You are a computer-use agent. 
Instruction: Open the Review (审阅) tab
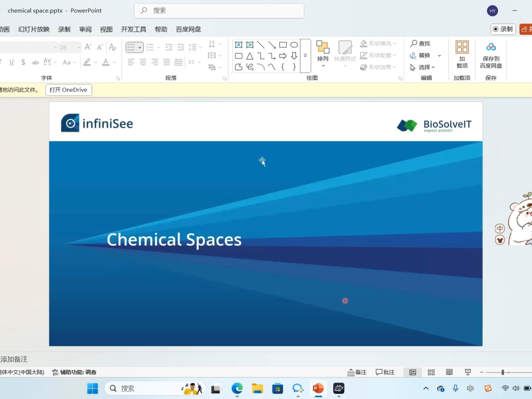pos(85,29)
